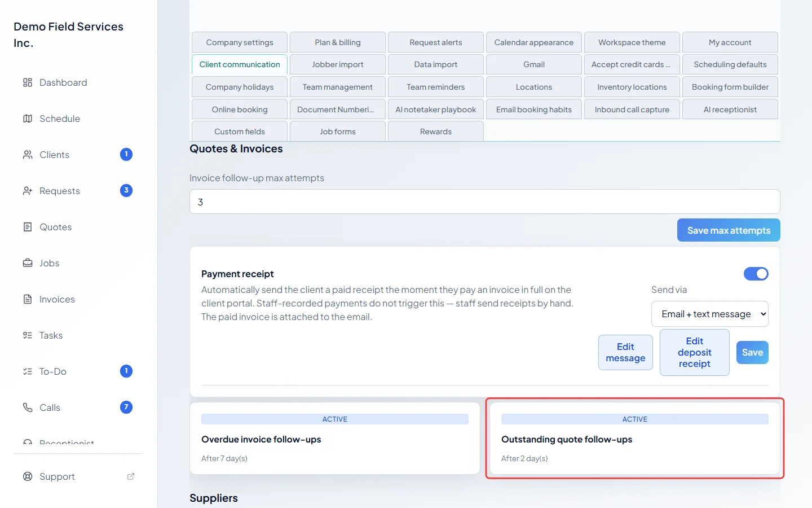Image resolution: width=812 pixels, height=508 pixels.
Task: Open the Send via dropdown
Action: tap(710, 314)
